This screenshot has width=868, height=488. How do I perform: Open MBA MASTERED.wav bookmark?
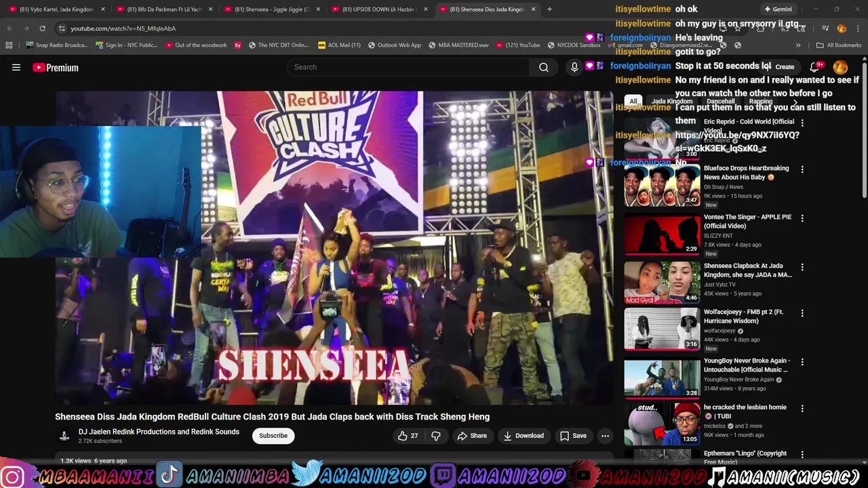pyautogui.click(x=458, y=45)
